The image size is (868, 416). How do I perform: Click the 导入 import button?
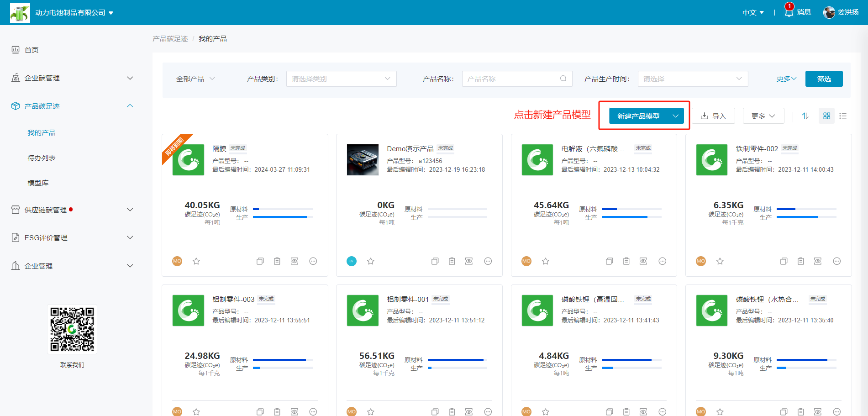click(713, 116)
